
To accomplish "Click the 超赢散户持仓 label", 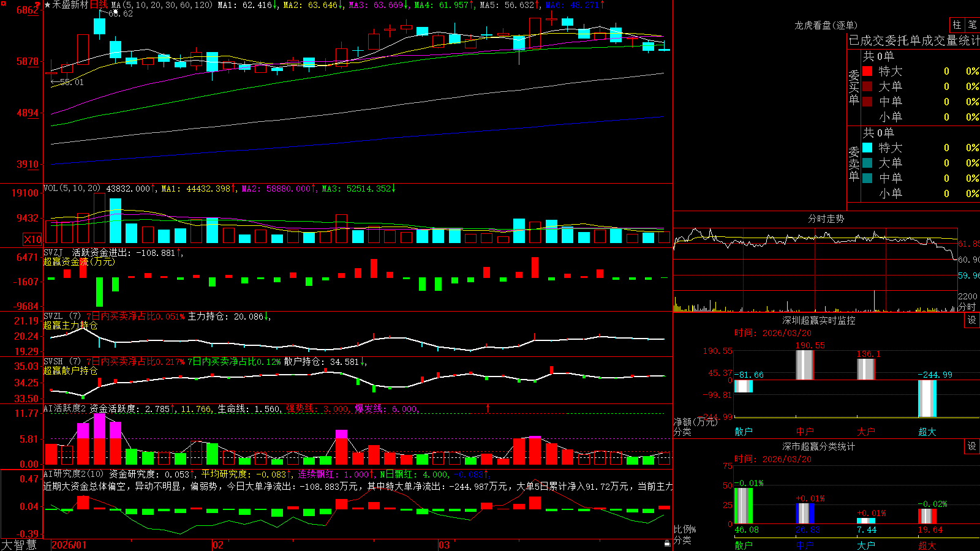I will 70,370.
